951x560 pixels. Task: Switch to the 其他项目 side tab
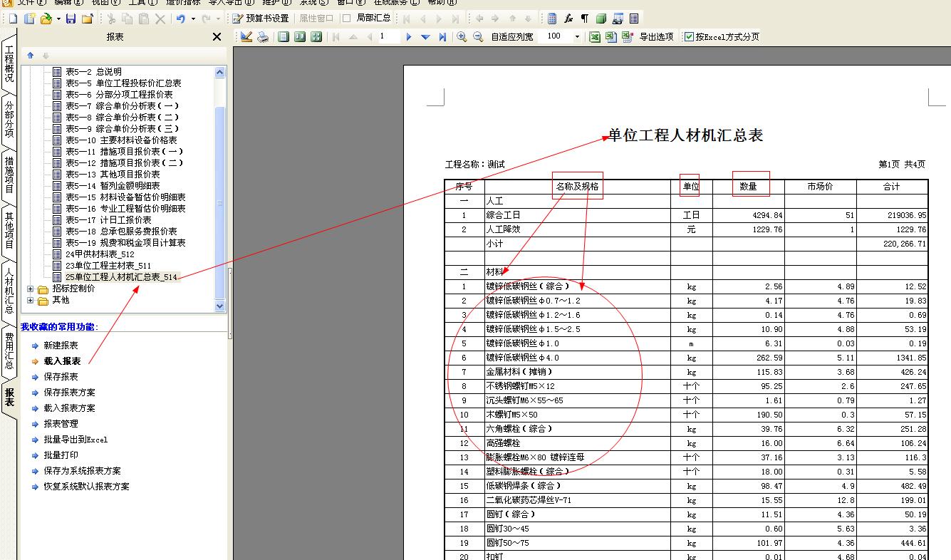point(9,230)
